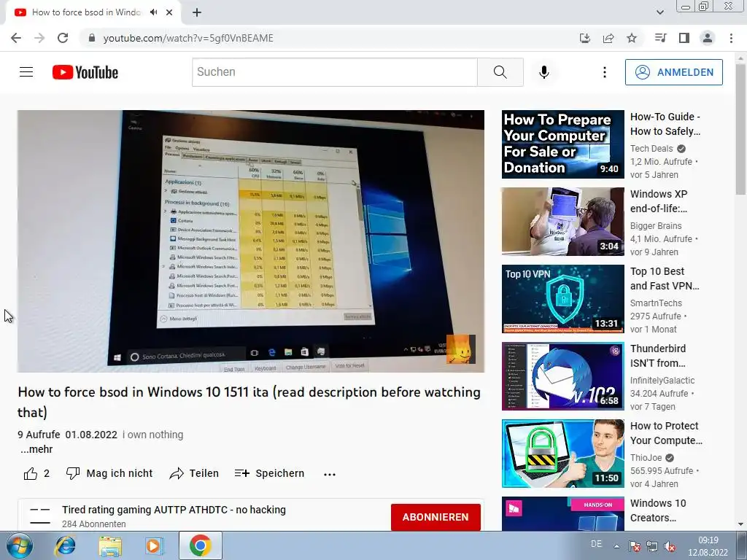
Task: Click the network tray icon
Action: point(652,547)
